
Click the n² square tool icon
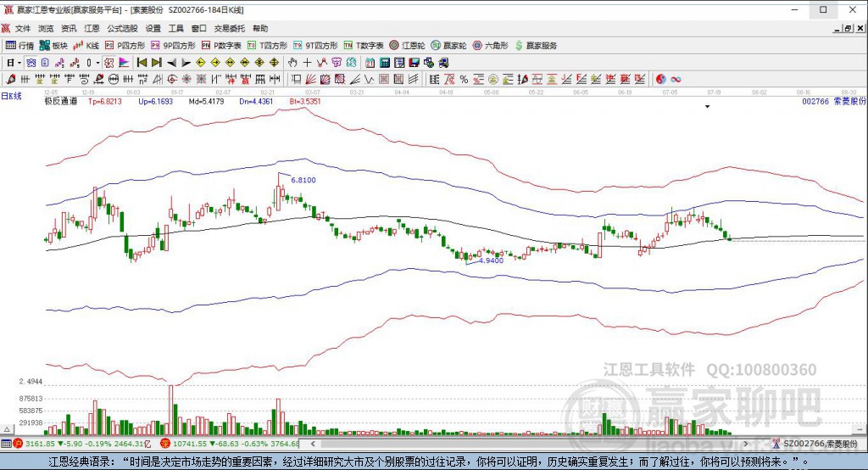(142, 79)
